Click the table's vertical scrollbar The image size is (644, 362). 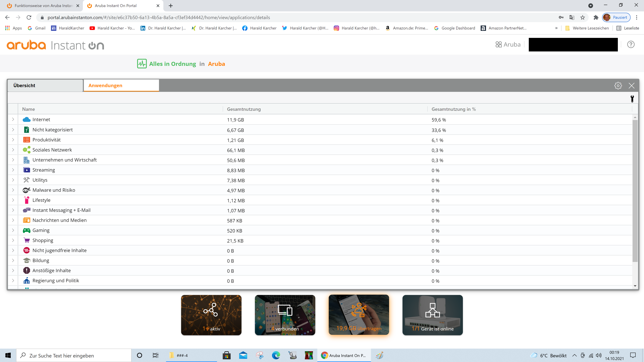click(635, 190)
